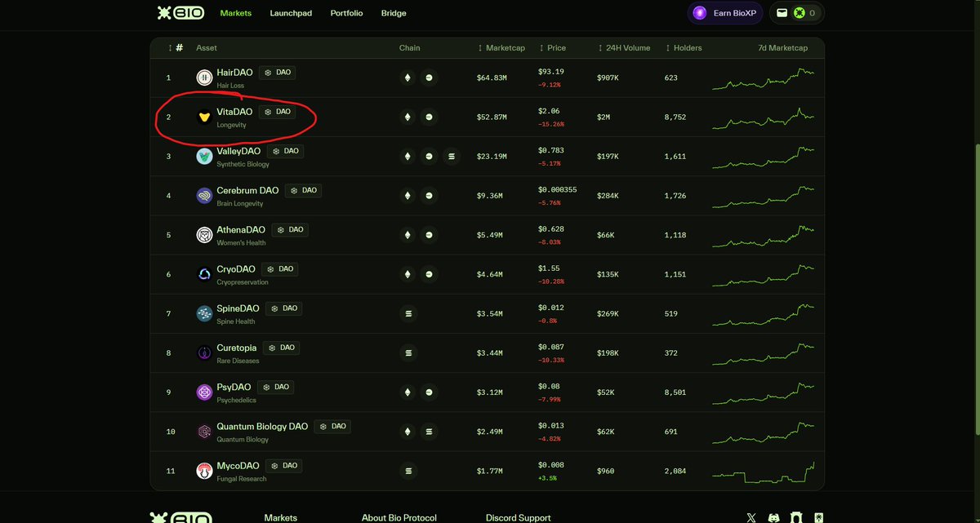The image size is (980, 523).
Task: Sort the table by Price
Action: (x=551, y=48)
